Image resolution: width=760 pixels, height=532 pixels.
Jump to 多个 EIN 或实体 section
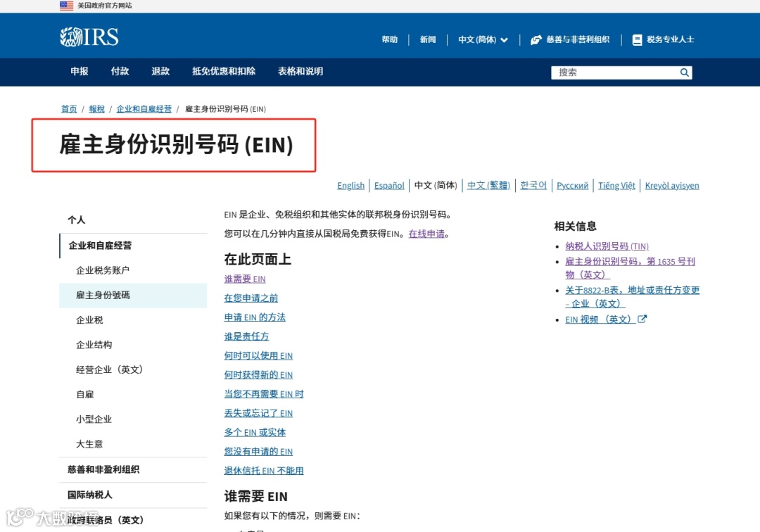coord(255,432)
